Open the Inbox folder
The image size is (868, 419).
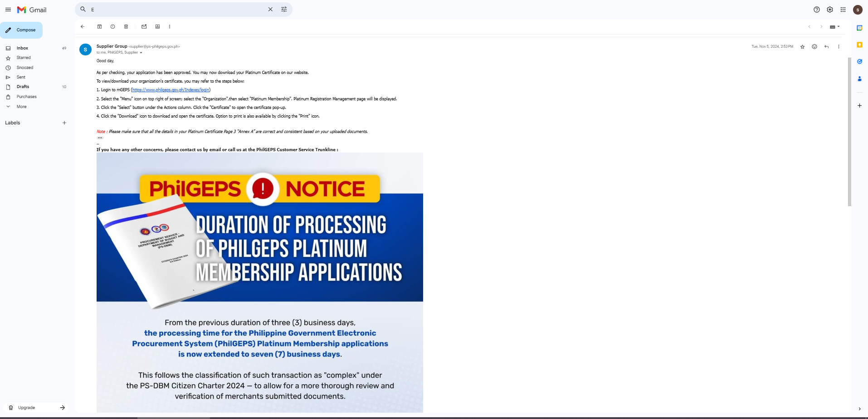(x=22, y=48)
